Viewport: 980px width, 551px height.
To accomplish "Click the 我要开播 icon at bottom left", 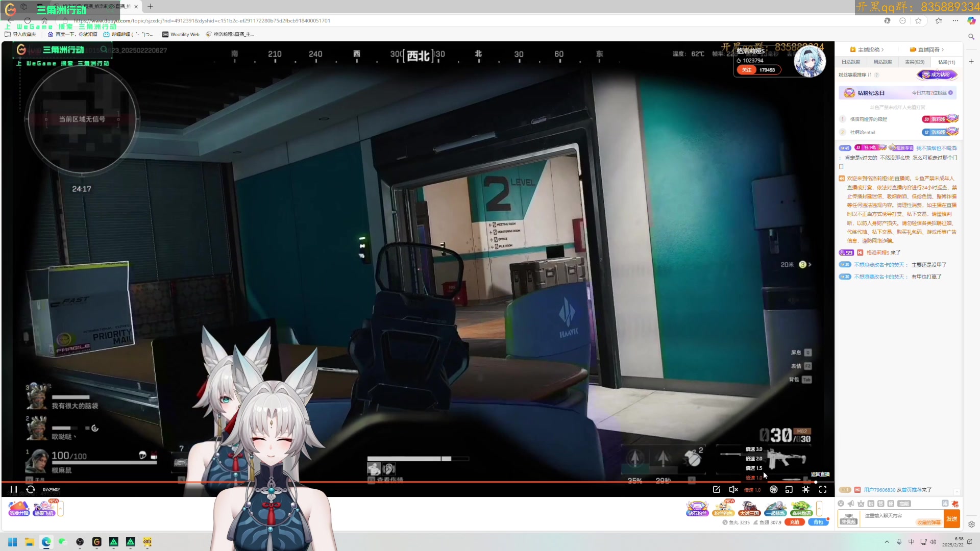I will coord(19,509).
